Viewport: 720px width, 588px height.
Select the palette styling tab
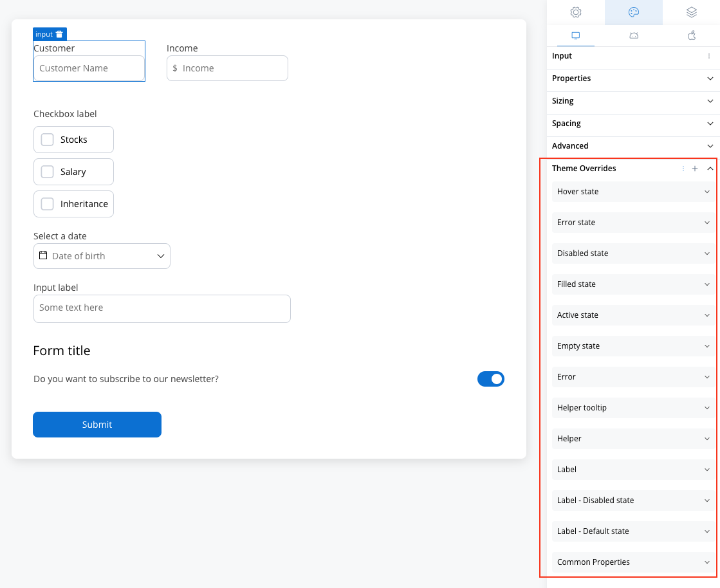[634, 12]
